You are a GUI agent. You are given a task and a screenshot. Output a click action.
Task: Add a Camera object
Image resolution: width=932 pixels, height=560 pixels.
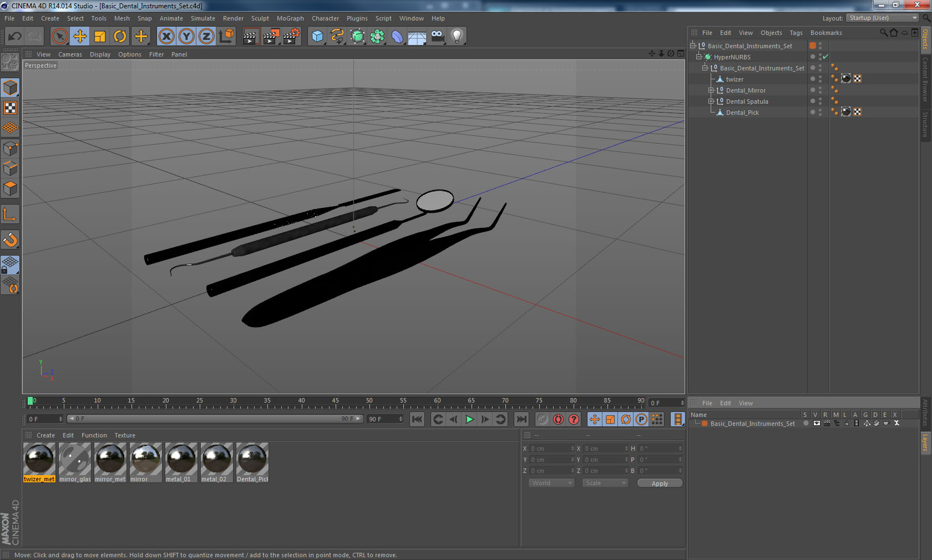pyautogui.click(x=437, y=37)
